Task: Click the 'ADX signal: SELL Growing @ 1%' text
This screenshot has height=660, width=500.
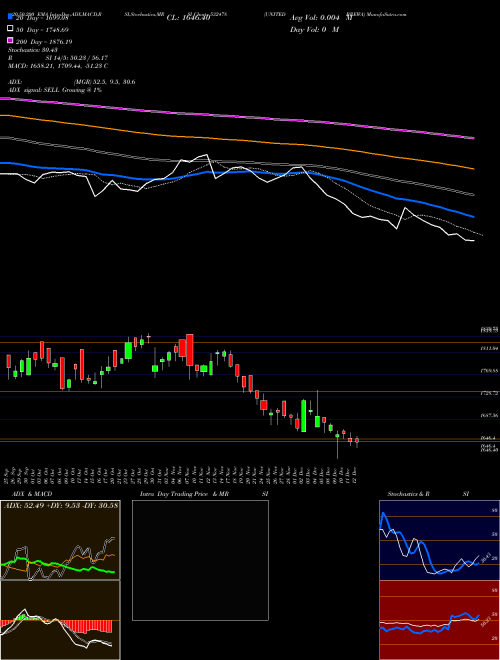Action: click(x=55, y=90)
